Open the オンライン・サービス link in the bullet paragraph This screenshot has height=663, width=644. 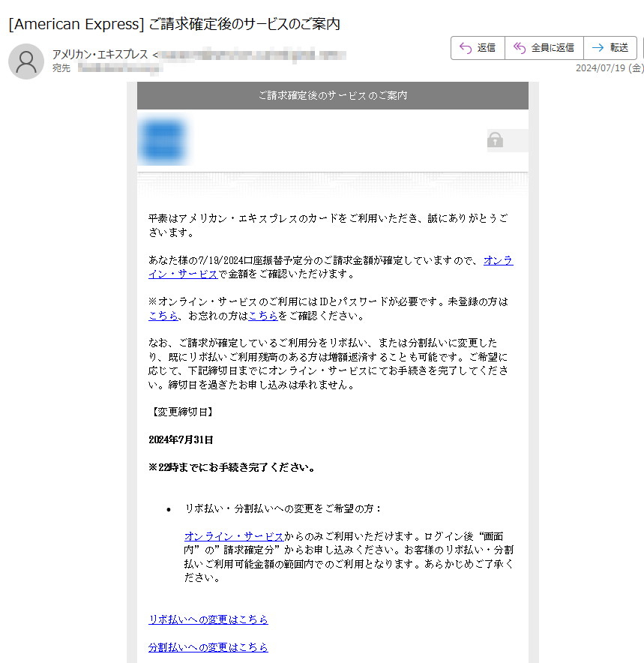234,536
